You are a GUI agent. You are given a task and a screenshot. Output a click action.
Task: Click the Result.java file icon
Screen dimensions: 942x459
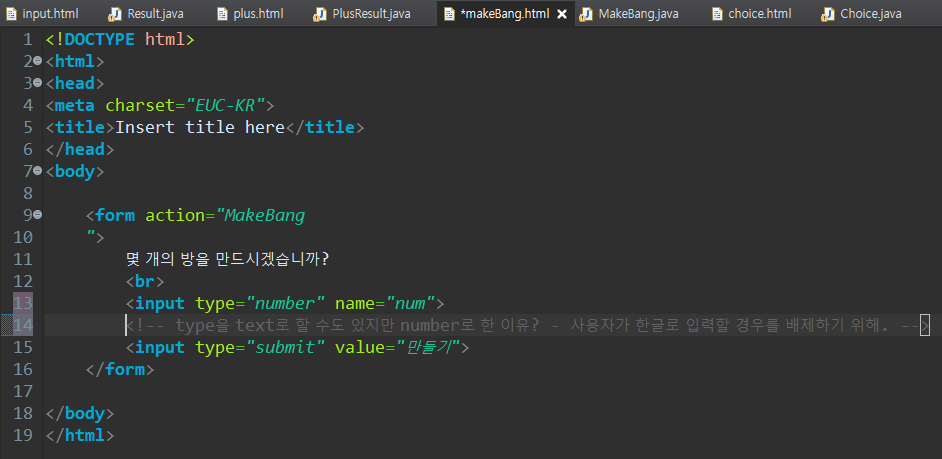click(115, 14)
